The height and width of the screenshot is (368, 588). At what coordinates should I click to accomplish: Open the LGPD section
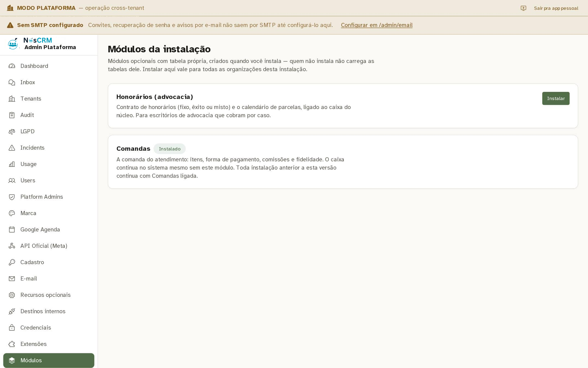pyautogui.click(x=49, y=131)
